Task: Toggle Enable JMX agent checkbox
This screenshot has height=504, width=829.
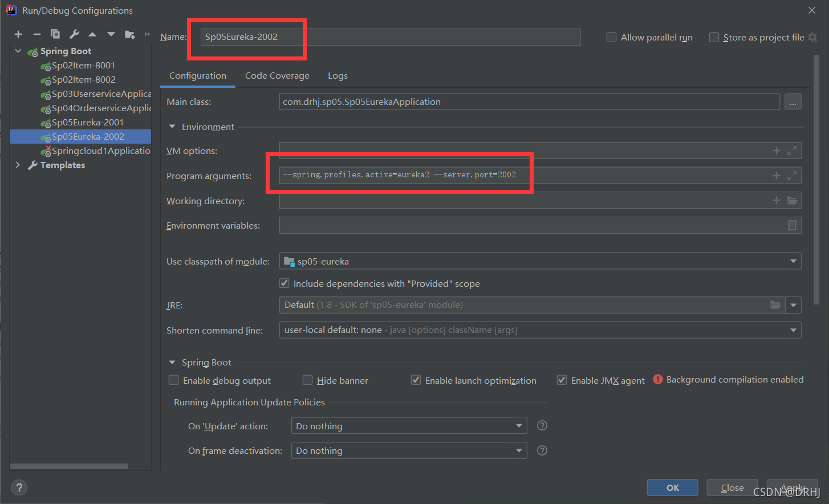Action: click(x=562, y=380)
